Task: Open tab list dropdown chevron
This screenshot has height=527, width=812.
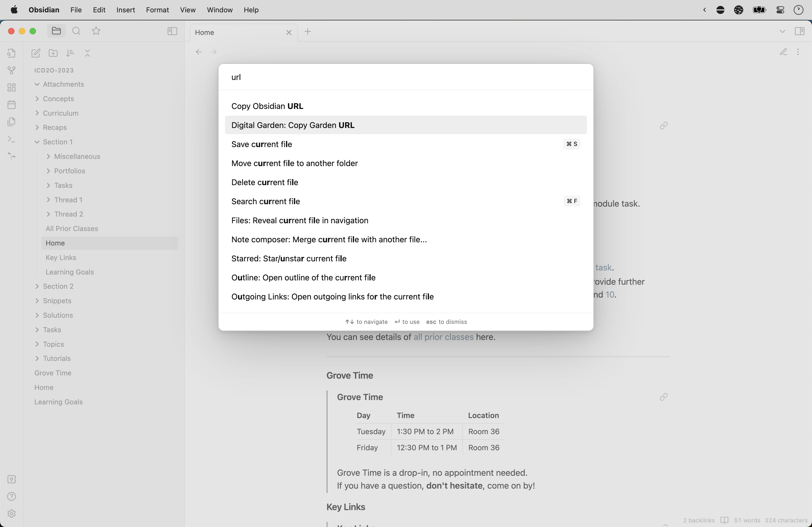Action: [782, 31]
